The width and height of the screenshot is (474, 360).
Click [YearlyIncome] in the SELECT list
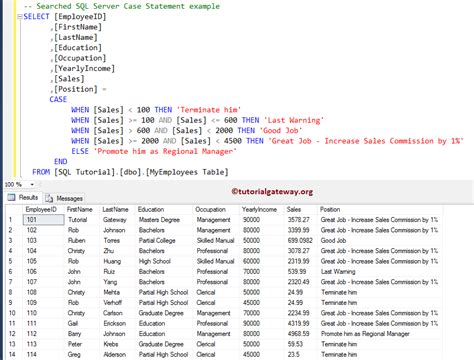coord(84,68)
